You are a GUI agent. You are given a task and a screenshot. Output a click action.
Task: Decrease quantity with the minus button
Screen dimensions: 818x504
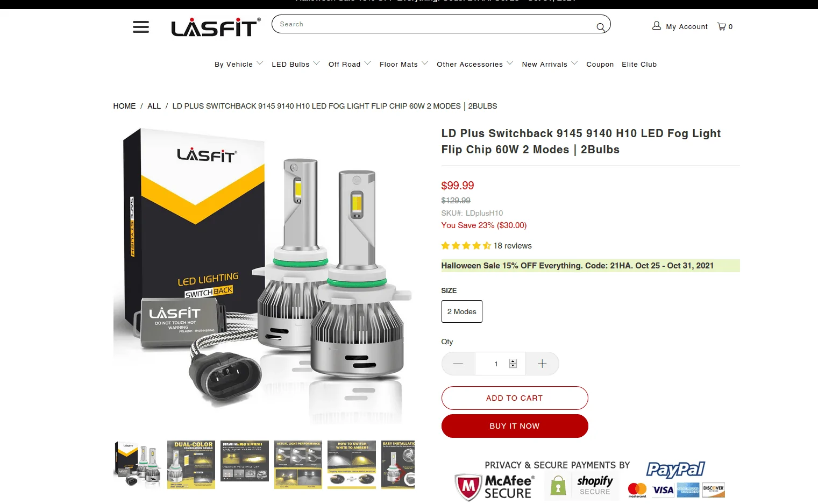point(458,364)
